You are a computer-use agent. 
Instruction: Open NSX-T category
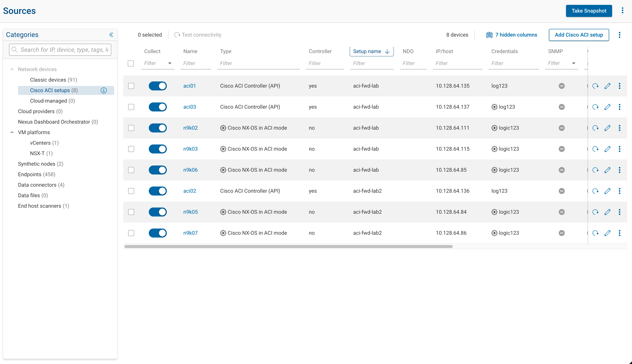(41, 153)
